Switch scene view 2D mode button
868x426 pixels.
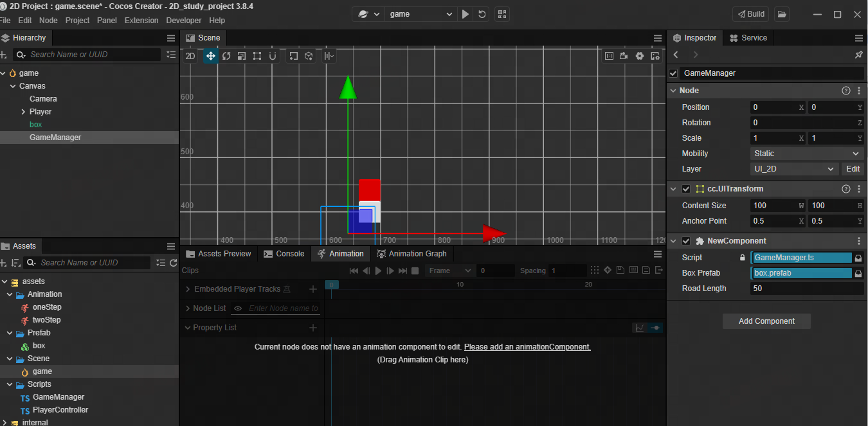point(190,56)
